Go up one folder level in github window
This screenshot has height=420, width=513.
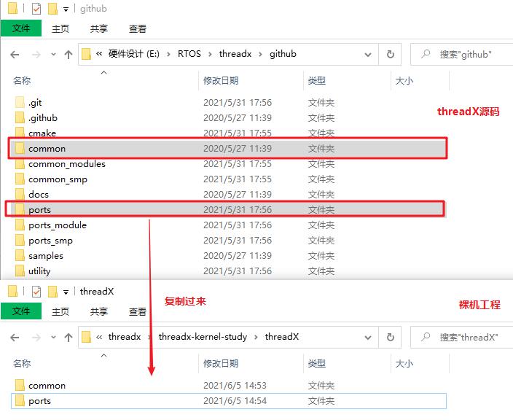(68, 55)
